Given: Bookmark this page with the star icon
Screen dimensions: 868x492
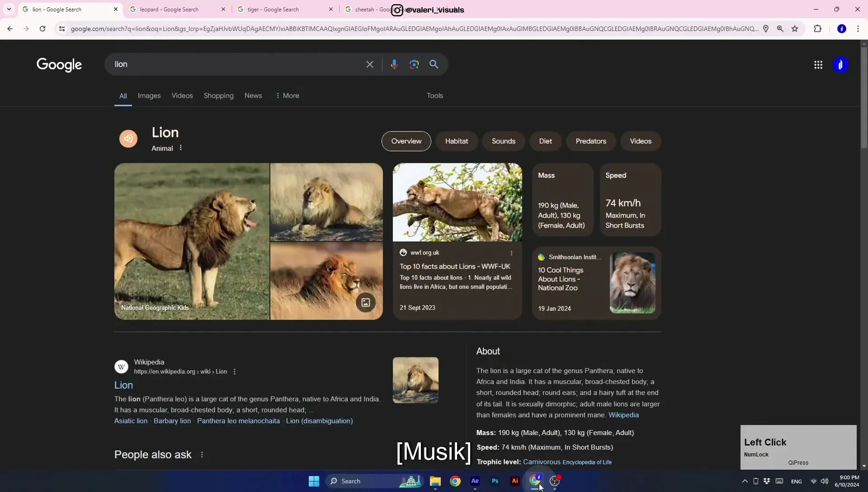Looking at the screenshot, I should click(x=795, y=28).
